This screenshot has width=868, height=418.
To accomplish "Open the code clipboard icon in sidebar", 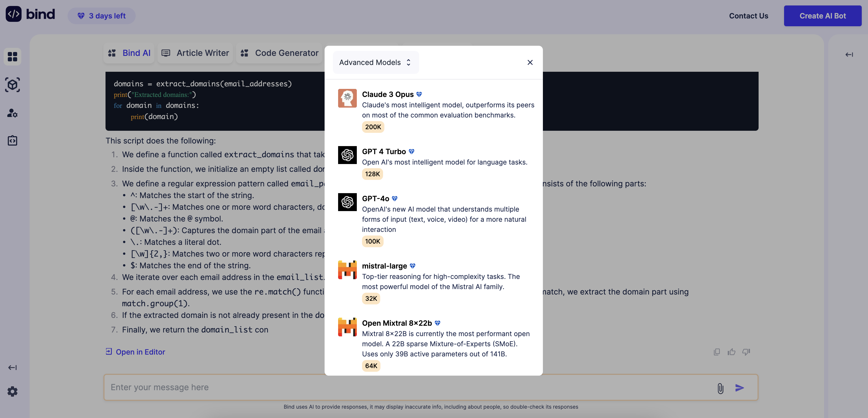I will [12, 141].
